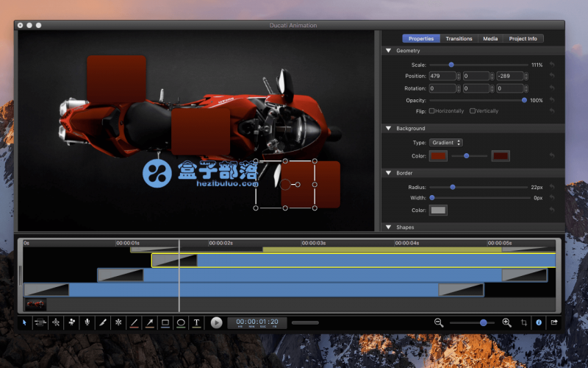Screen dimensions: 588x368
Task: Click the zoom out magnifier icon
Action: (439, 322)
